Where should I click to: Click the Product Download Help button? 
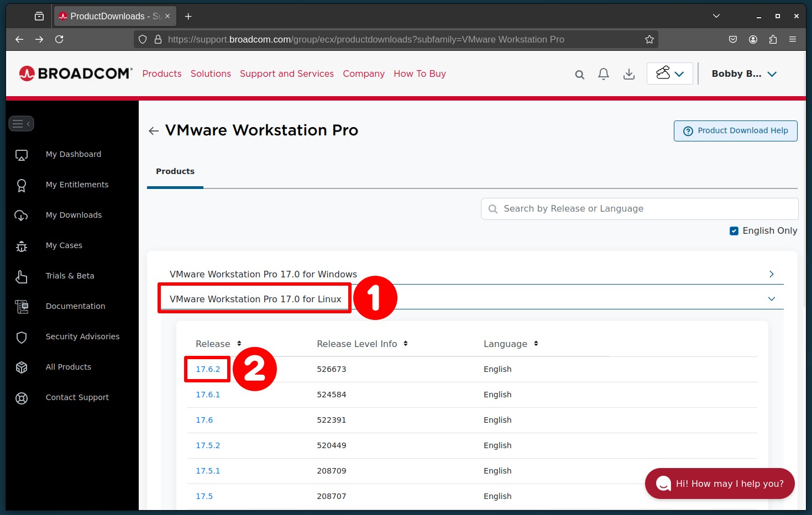(x=735, y=131)
